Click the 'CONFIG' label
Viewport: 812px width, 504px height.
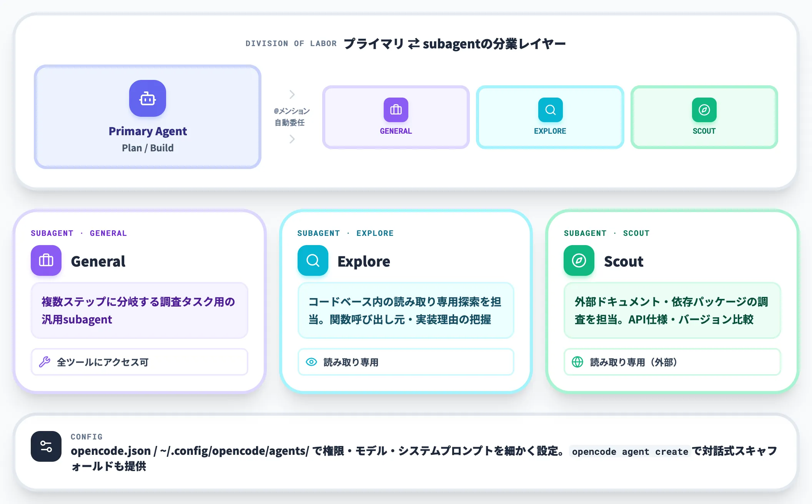tap(87, 437)
